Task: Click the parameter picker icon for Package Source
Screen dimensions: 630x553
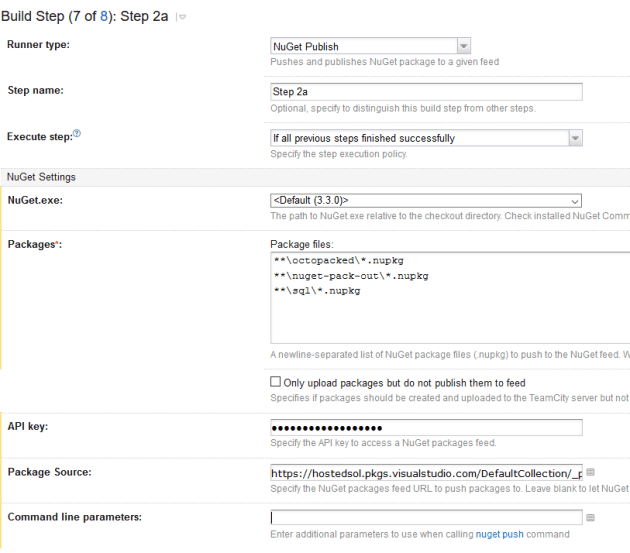Action: pyautogui.click(x=591, y=472)
